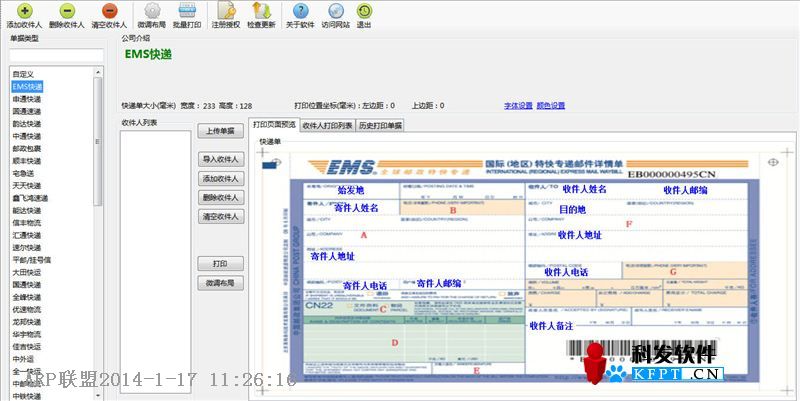Click the green plus 添加收件人 toolbar icon

pyautogui.click(x=24, y=11)
